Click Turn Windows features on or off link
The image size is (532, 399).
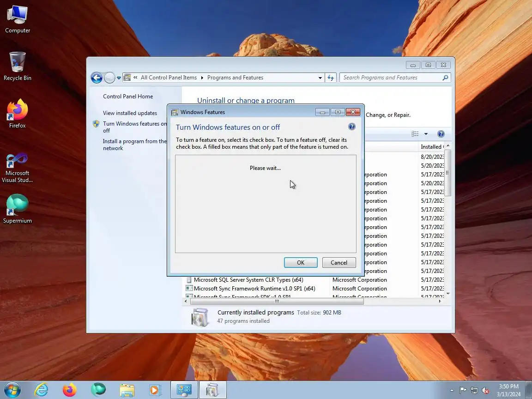coord(135,127)
